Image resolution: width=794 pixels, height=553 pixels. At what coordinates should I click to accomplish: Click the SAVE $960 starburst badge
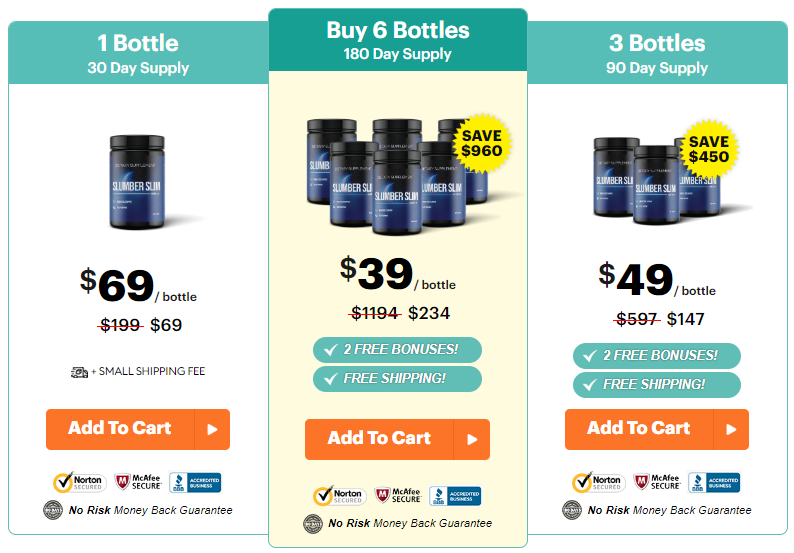tap(482, 143)
